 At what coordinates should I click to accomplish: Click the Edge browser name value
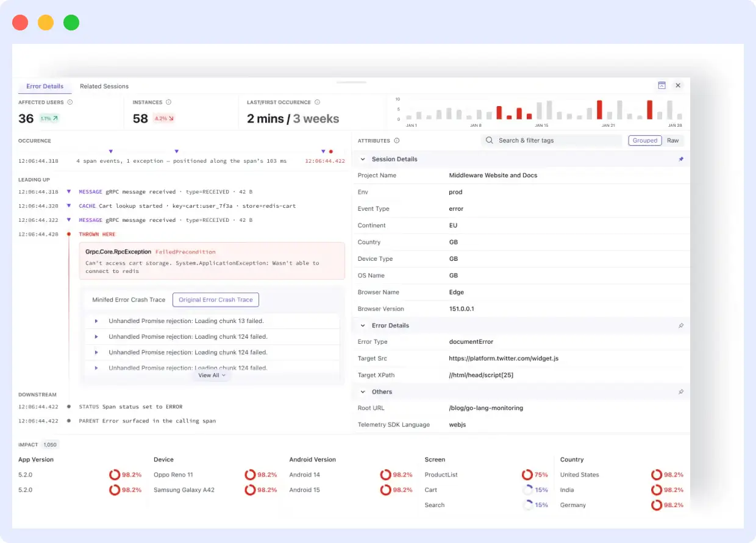tap(457, 293)
